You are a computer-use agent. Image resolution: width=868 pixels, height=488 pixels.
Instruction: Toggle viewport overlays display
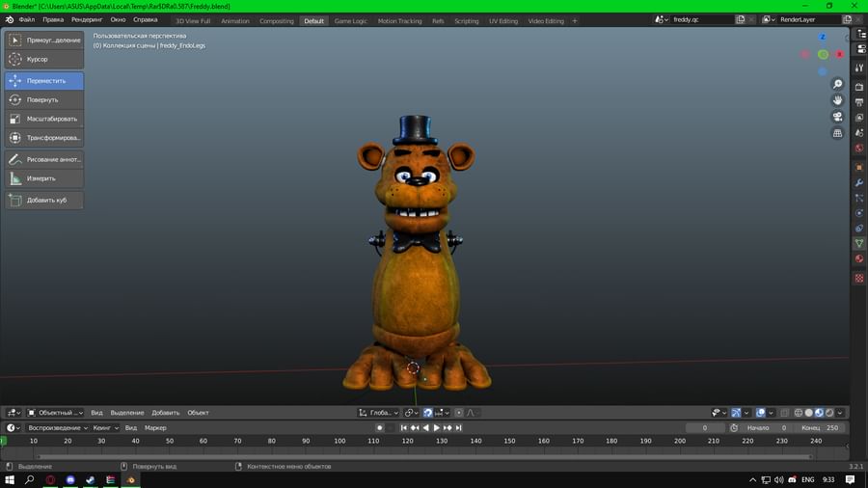tap(761, 413)
